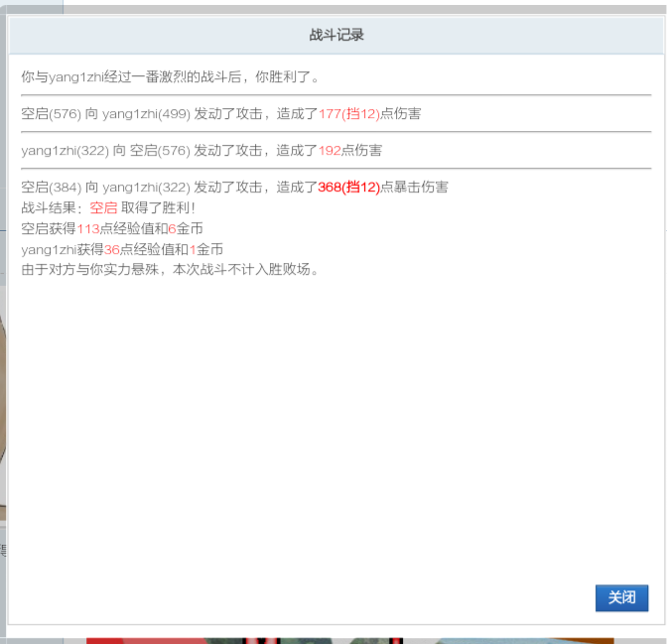Click the text 取得了胜利!
This screenshot has width=667, height=644.
pyautogui.click(x=158, y=207)
